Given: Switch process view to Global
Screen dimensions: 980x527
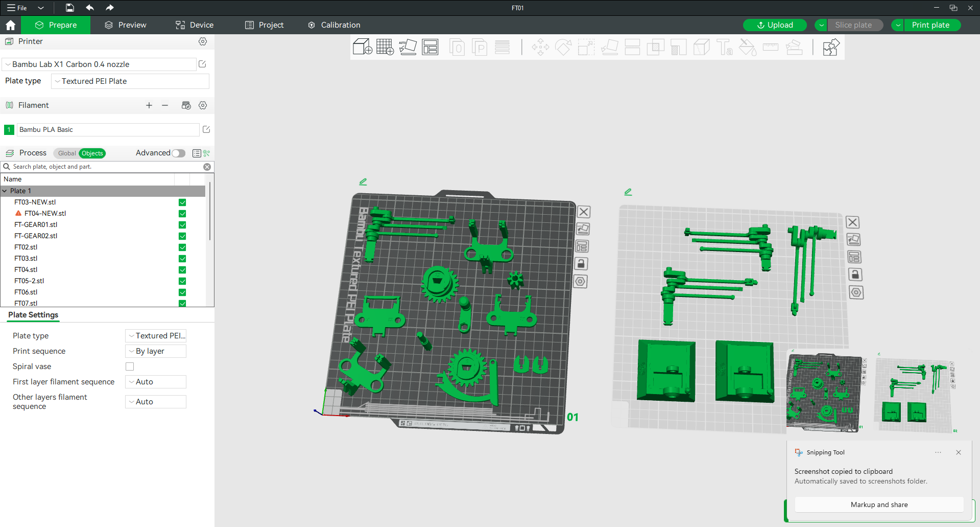Looking at the screenshot, I should click(67, 153).
